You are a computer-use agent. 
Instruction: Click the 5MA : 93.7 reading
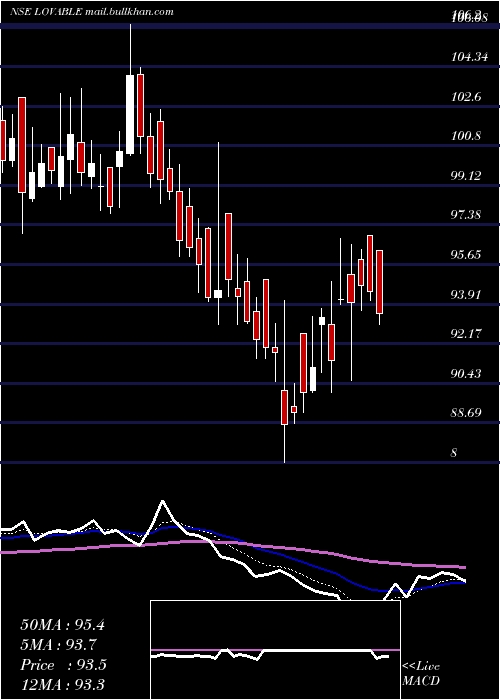58,645
